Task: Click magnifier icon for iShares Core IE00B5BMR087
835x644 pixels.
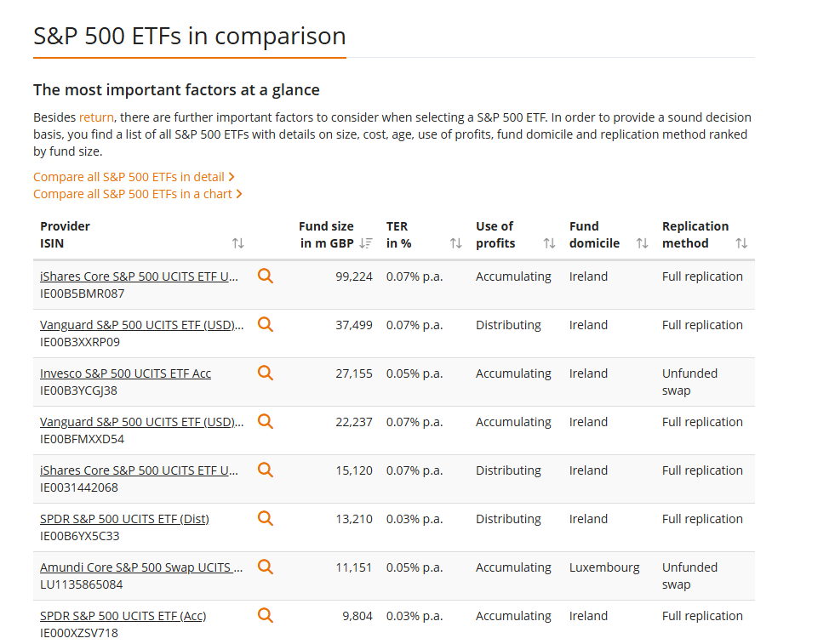Action: [266, 276]
